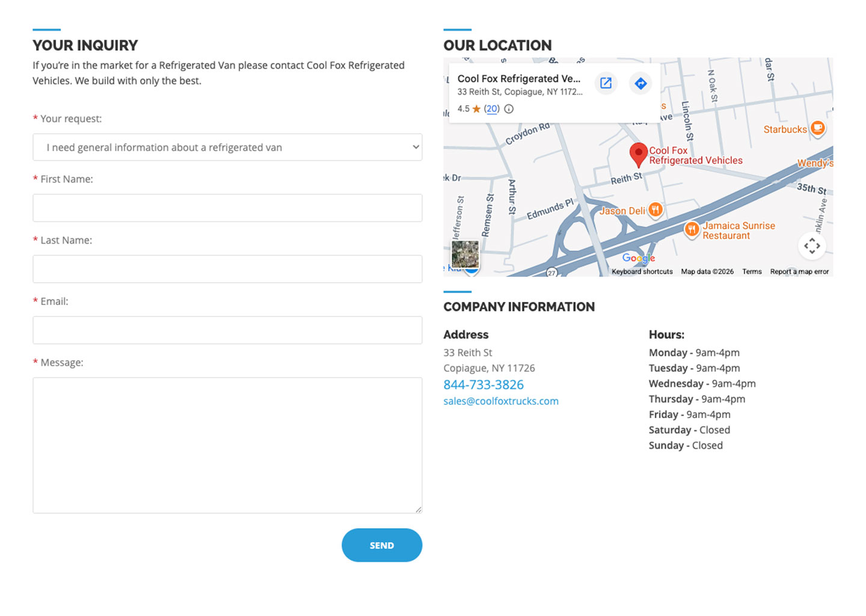Viewport: 866px width, 616px height.
Task: Open the Your request dropdown
Action: click(x=227, y=147)
